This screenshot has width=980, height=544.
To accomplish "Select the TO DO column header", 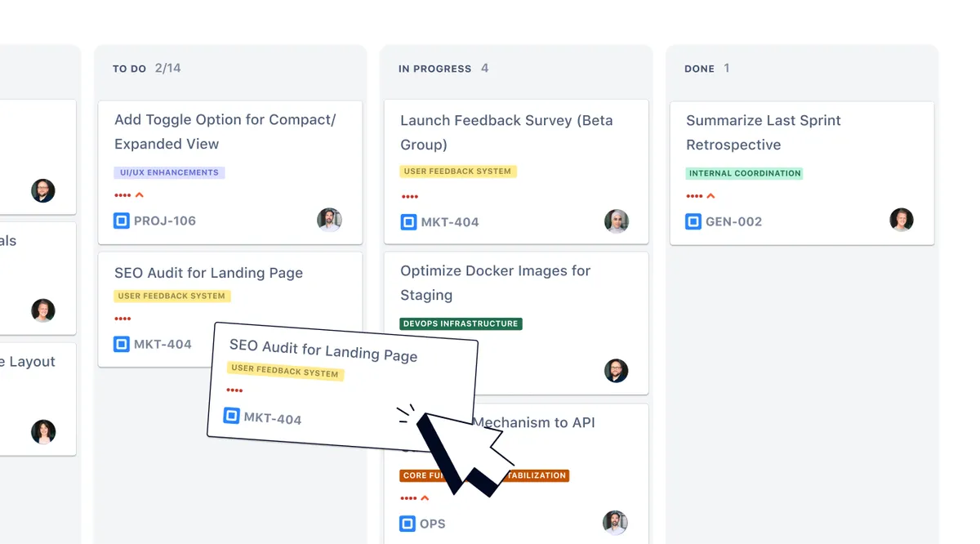I will [130, 69].
